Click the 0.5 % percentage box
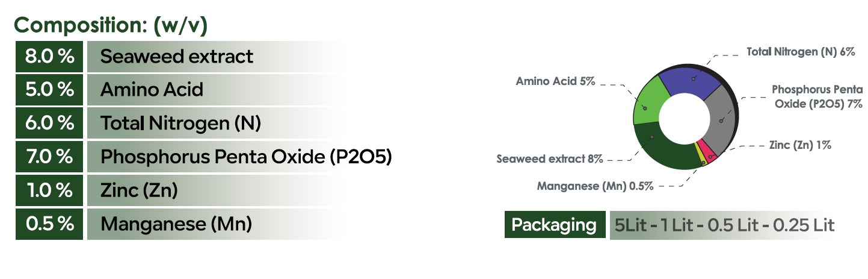 (x=49, y=224)
